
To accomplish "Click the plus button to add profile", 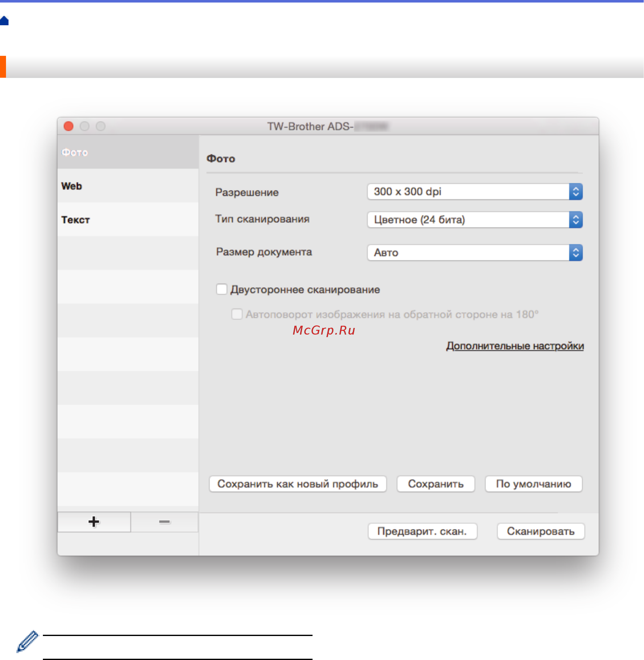I will [94, 521].
